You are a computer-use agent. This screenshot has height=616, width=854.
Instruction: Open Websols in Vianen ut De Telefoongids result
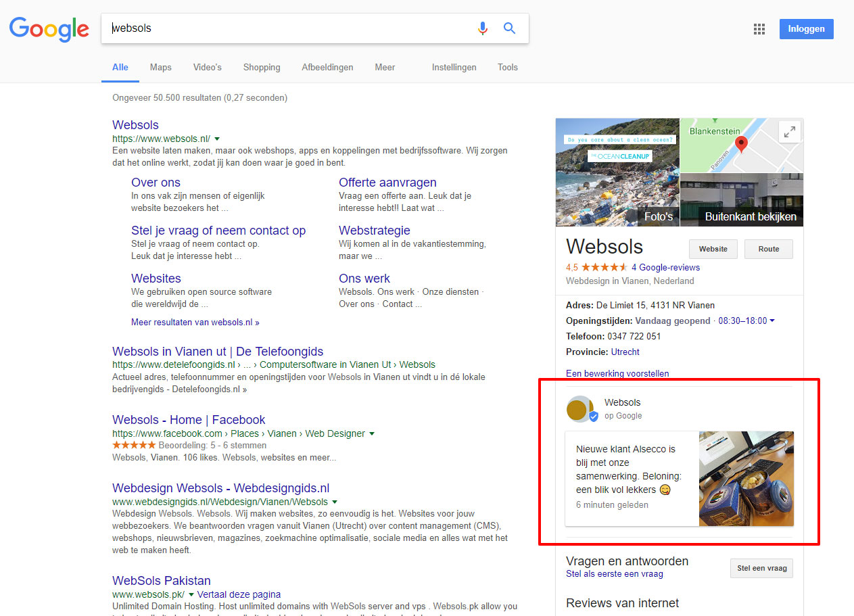pyautogui.click(x=218, y=352)
